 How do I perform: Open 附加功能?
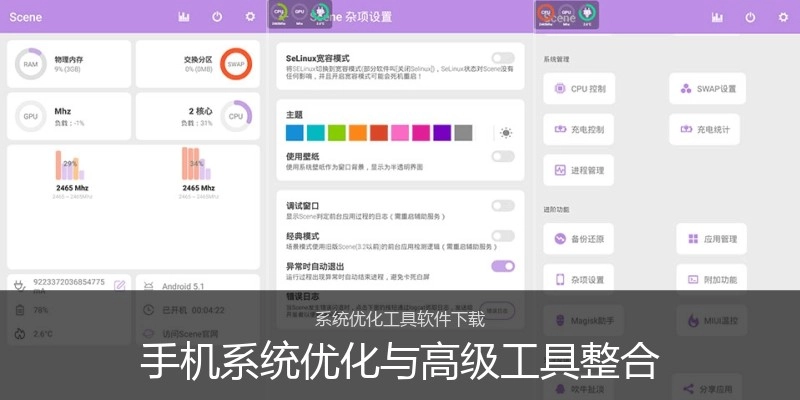(712, 280)
